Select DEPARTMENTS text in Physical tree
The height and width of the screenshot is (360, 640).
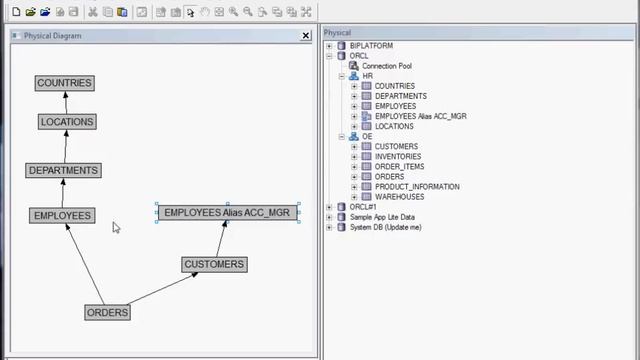pos(401,96)
